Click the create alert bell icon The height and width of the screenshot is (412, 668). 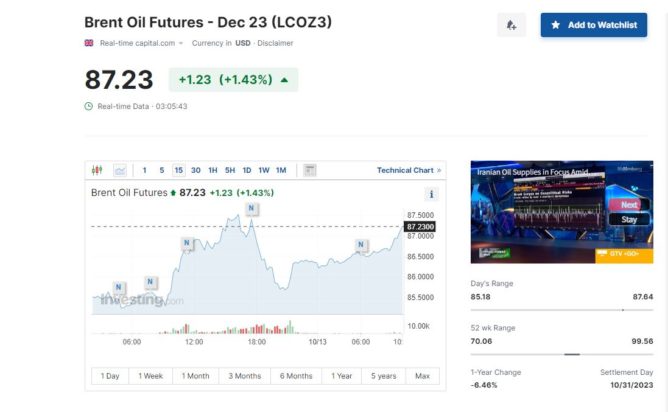coord(511,25)
